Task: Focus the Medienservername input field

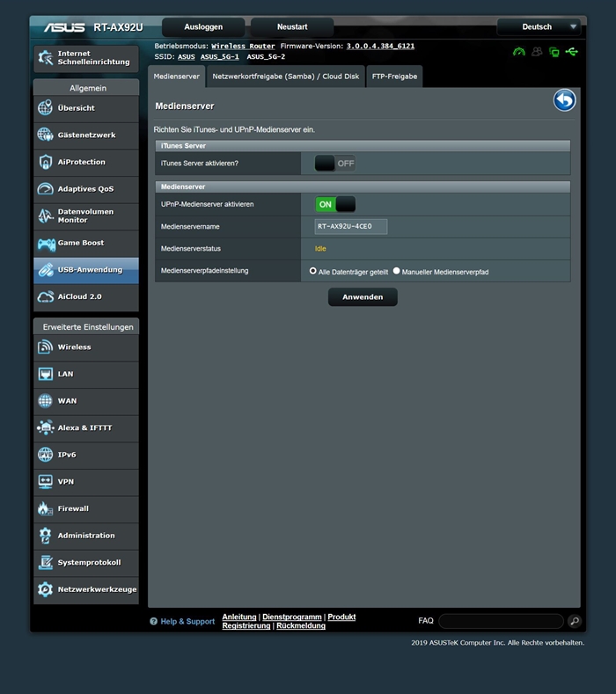Action: (351, 226)
